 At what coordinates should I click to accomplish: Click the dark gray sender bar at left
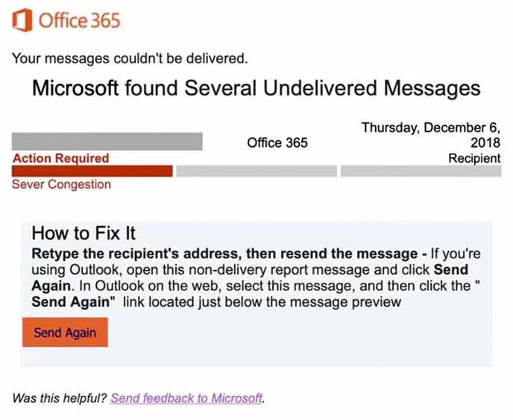coord(107,141)
